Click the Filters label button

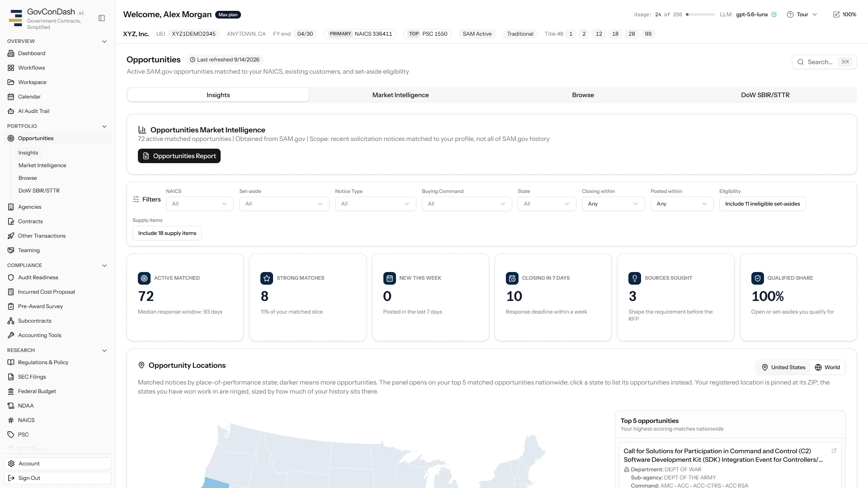pos(147,199)
